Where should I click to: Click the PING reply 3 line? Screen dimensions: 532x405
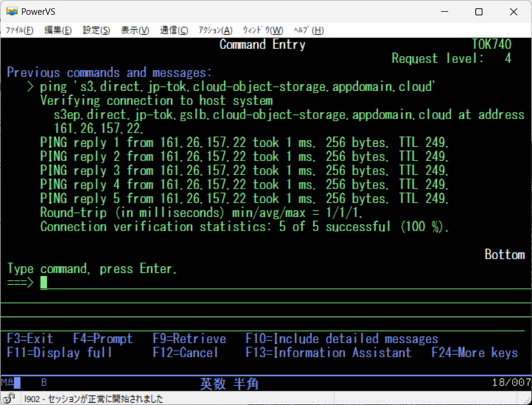244,170
